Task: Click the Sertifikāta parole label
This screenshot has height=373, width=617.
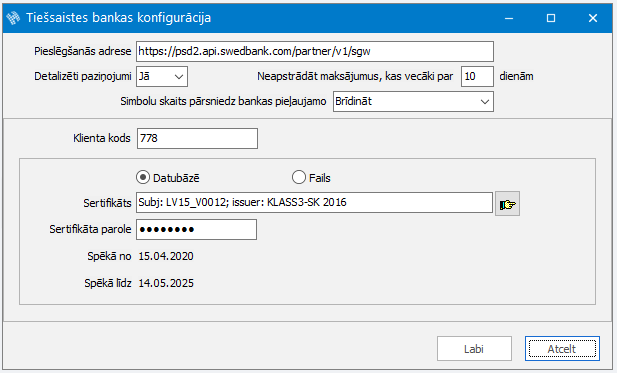Action: (x=90, y=229)
